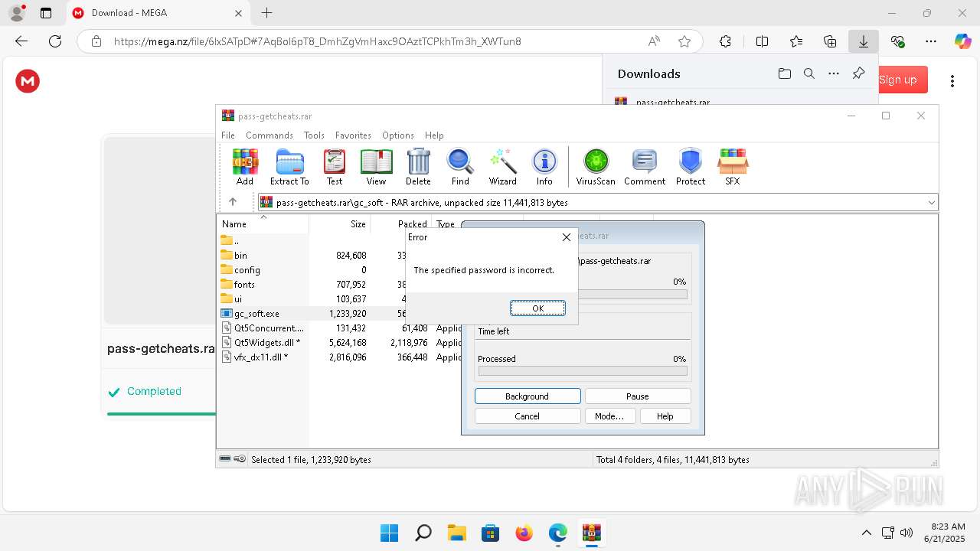Open Edge Extensions puzzle icon
Image resolution: width=980 pixels, height=551 pixels.
pyautogui.click(x=725, y=41)
